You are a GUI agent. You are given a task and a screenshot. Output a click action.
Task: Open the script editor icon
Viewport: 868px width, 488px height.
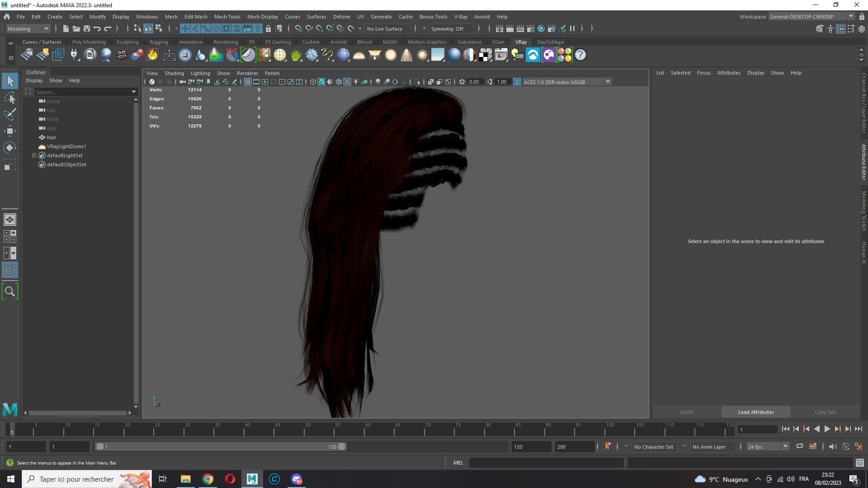tap(859, 463)
